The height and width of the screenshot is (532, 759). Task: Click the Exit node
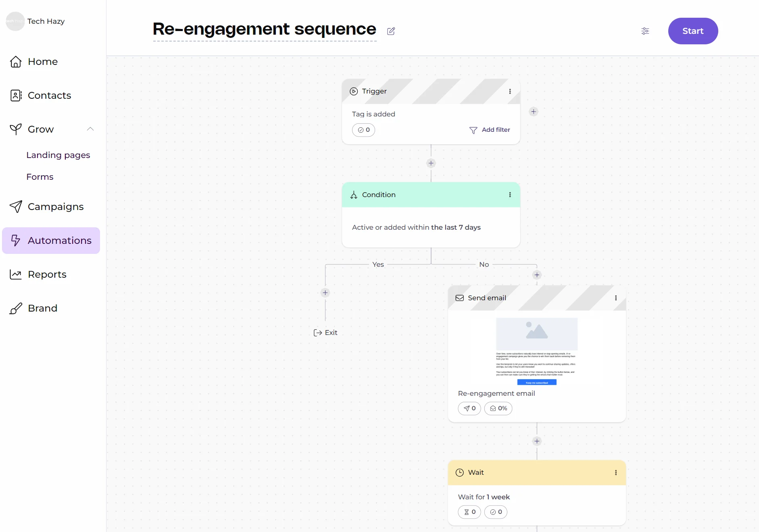pyautogui.click(x=325, y=332)
